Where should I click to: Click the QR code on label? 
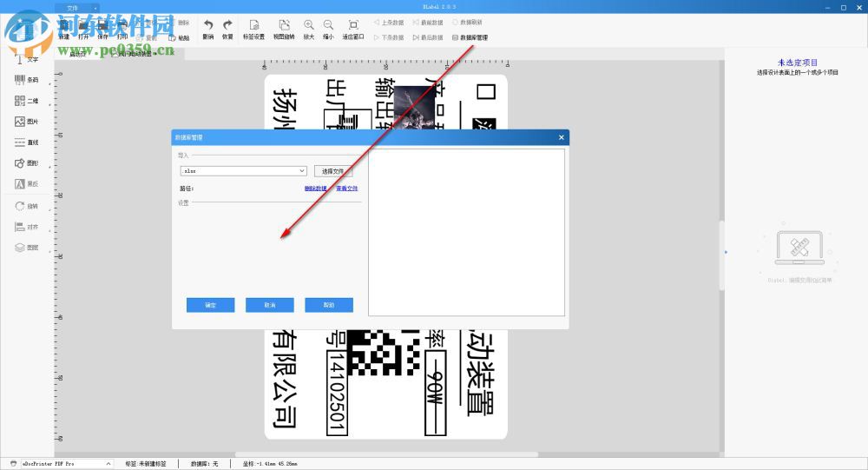[385, 353]
